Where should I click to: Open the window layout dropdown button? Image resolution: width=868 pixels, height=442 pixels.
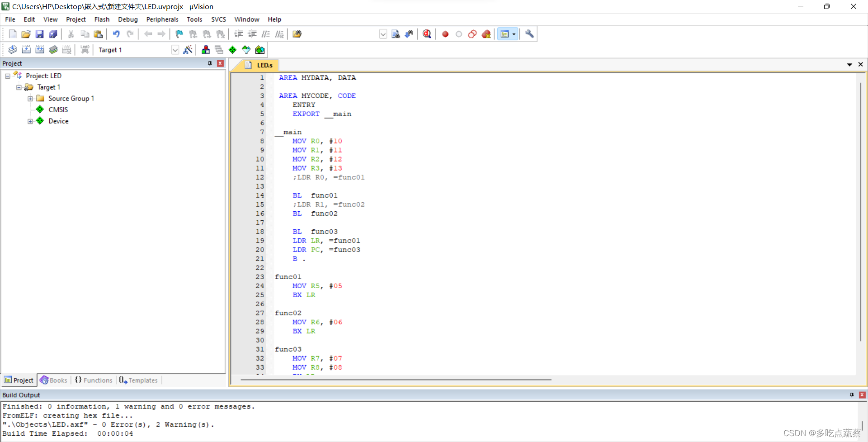[x=514, y=34]
